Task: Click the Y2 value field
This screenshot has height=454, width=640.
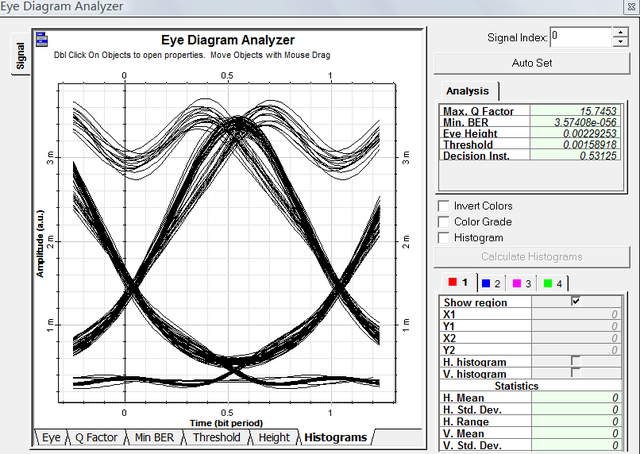Action: click(x=576, y=349)
